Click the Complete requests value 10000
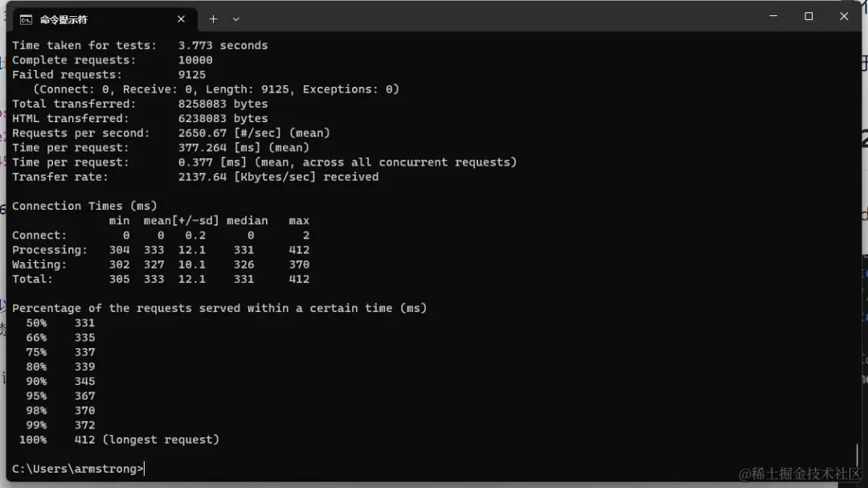The image size is (868, 488). point(194,59)
